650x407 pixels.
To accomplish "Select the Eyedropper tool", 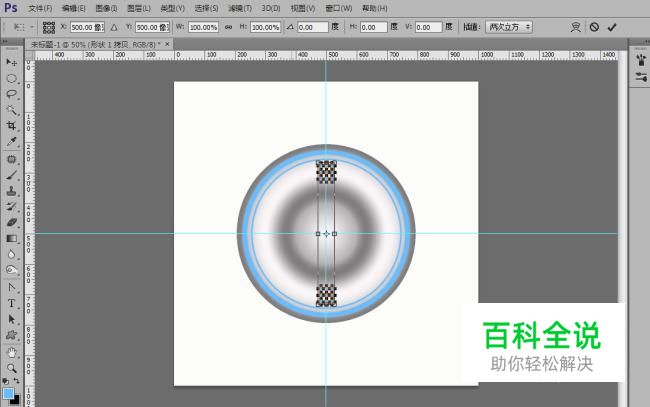I will (11, 141).
